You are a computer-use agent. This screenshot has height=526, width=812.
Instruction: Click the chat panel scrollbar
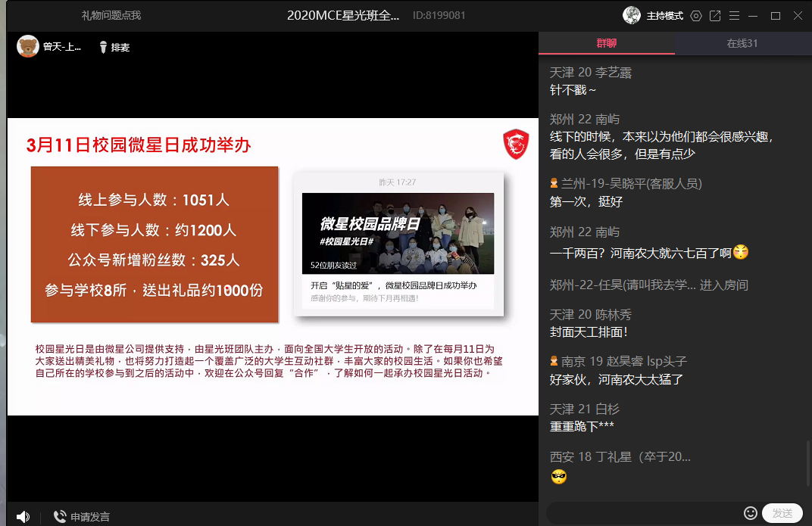[x=808, y=463]
